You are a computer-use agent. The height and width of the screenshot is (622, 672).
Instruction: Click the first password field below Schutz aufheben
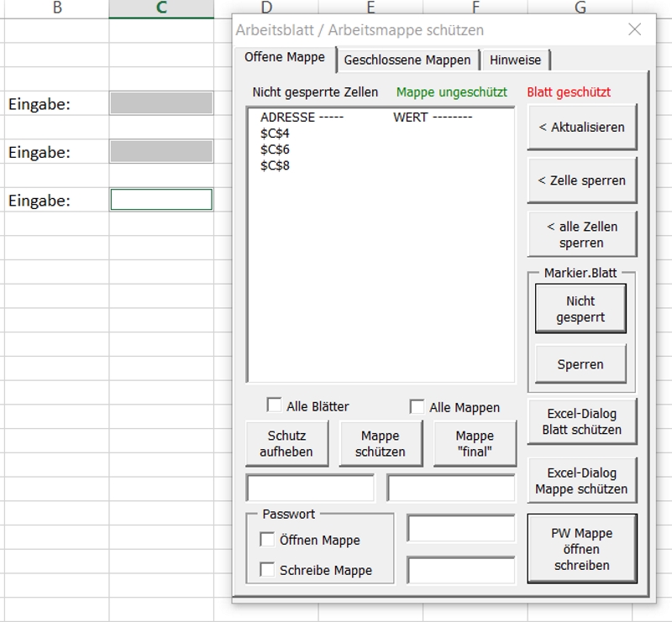coord(309,488)
